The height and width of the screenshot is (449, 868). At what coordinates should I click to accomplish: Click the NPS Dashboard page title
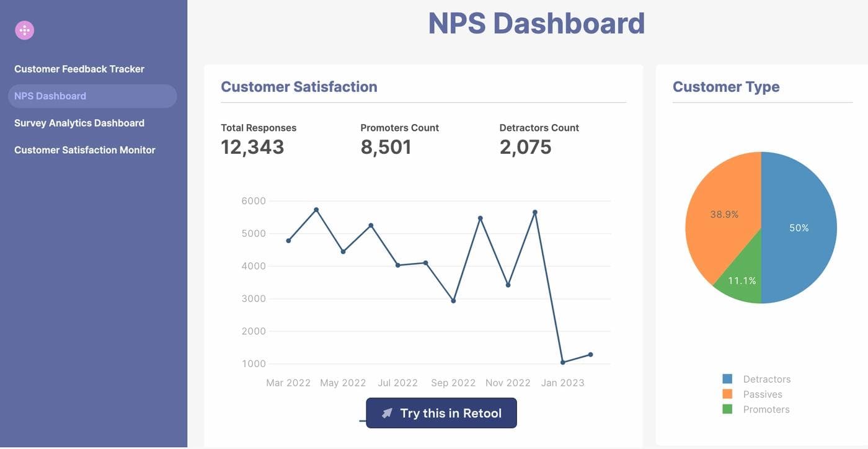536,24
